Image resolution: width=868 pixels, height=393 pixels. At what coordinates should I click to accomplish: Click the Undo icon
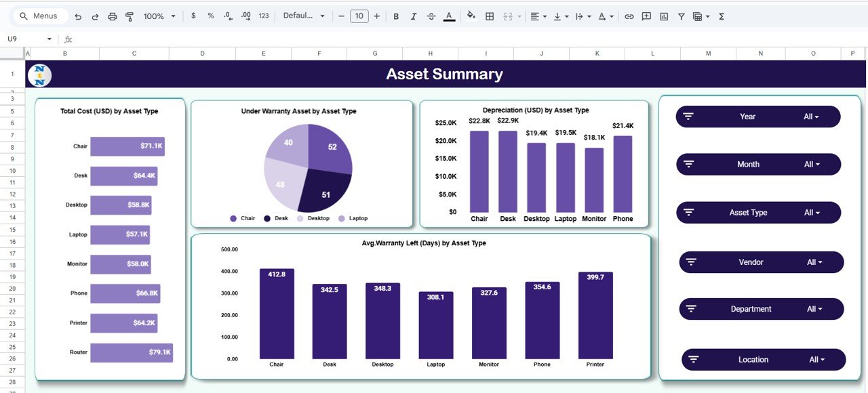[78, 16]
